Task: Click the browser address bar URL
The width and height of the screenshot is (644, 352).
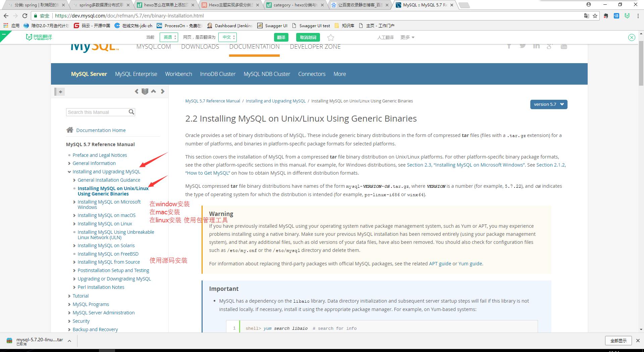Action: [x=129, y=16]
